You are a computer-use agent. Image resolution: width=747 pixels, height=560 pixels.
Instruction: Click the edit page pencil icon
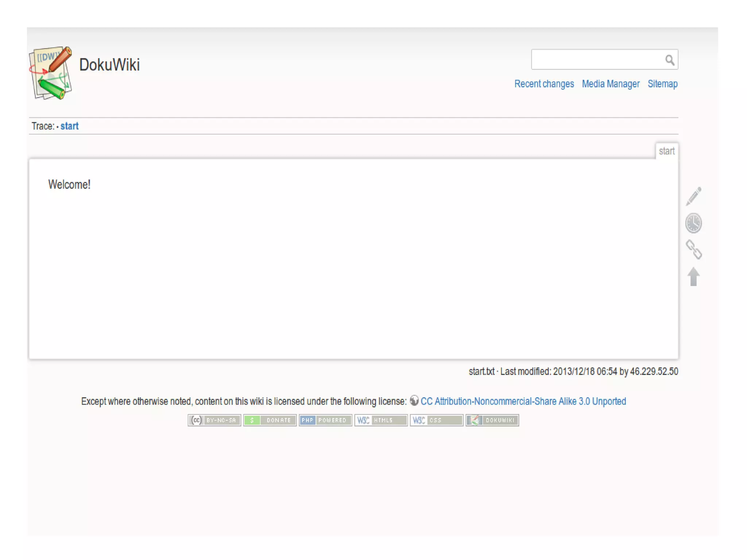[693, 196]
